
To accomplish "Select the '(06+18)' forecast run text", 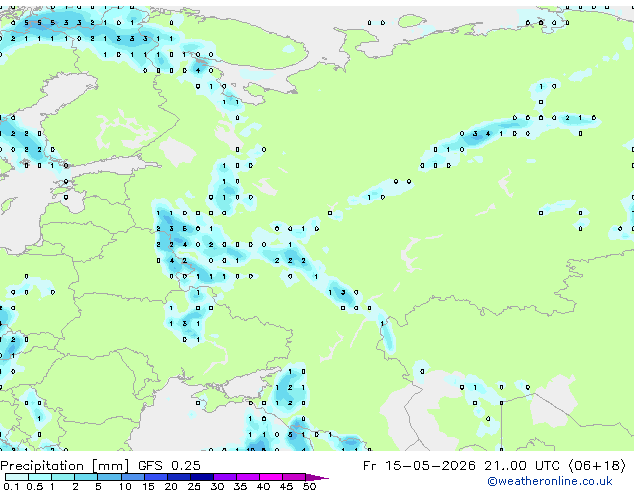I will point(597,466).
